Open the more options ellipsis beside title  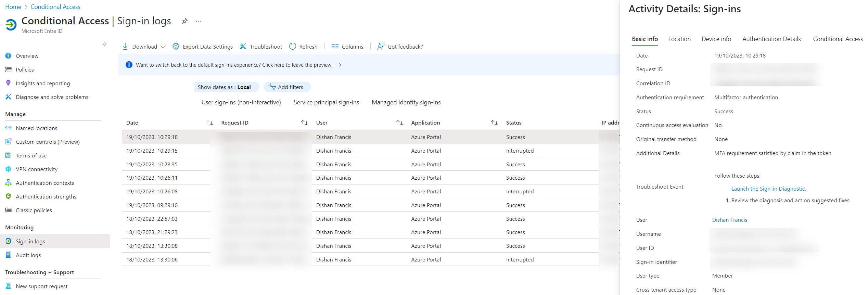198,21
